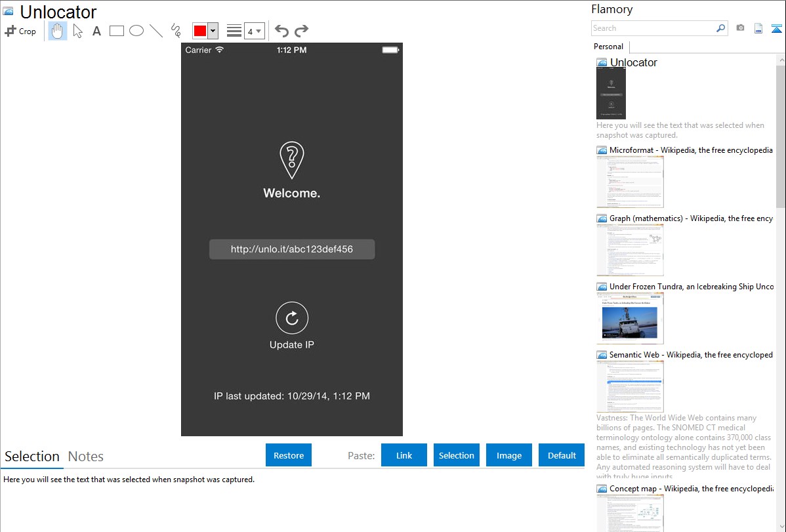Pick the rectangle shape tool
The height and width of the screenshot is (532, 786).
pyautogui.click(x=117, y=31)
